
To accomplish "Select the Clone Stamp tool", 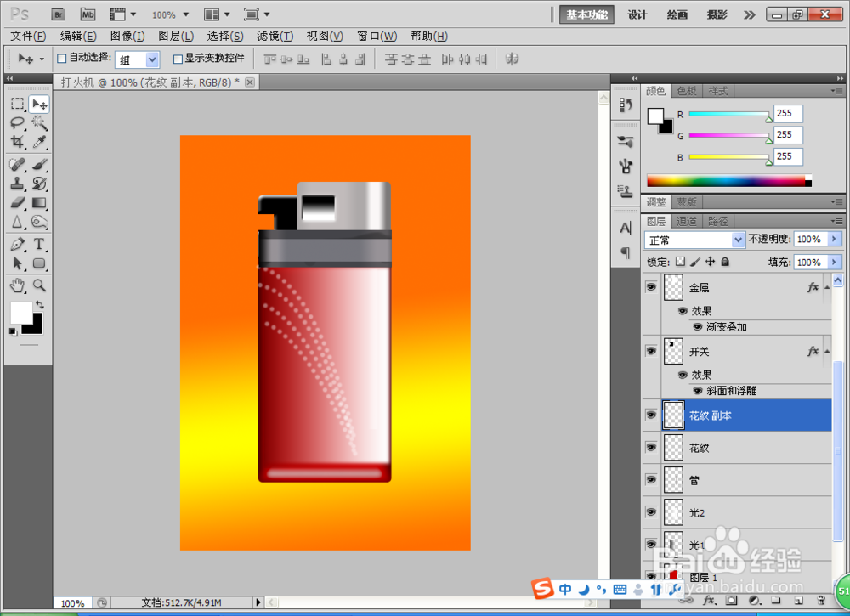I will pyautogui.click(x=17, y=184).
